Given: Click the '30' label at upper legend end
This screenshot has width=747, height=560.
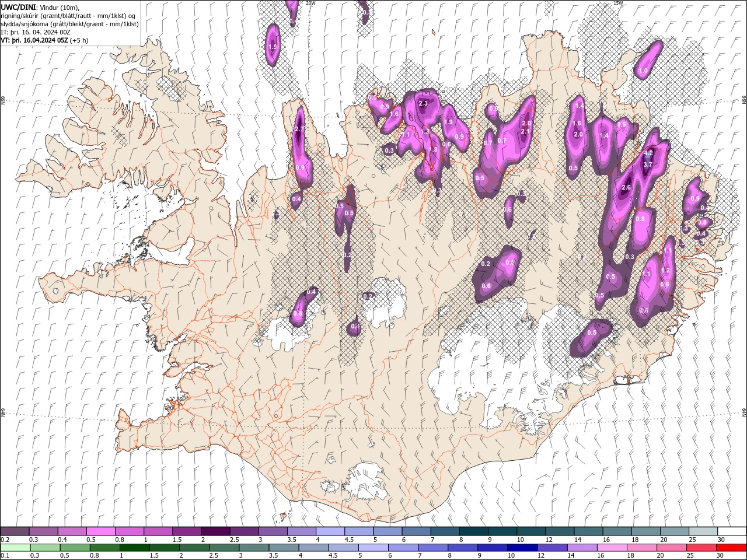Looking at the screenshot, I should coord(721,540).
